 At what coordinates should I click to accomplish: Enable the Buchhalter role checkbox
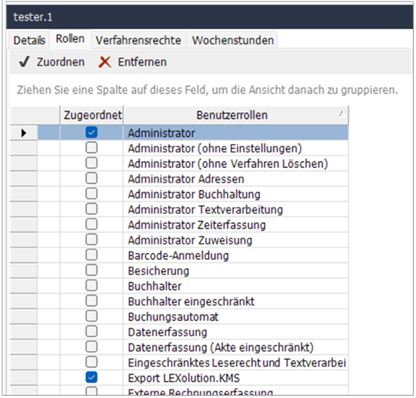tap(91, 286)
